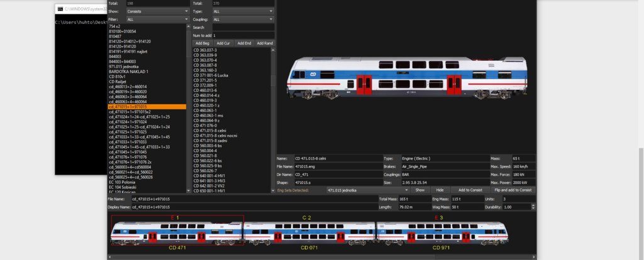Click the engine list vertical scrollbar
Viewport: 644px width, 260px height.
pyautogui.click(x=273, y=120)
